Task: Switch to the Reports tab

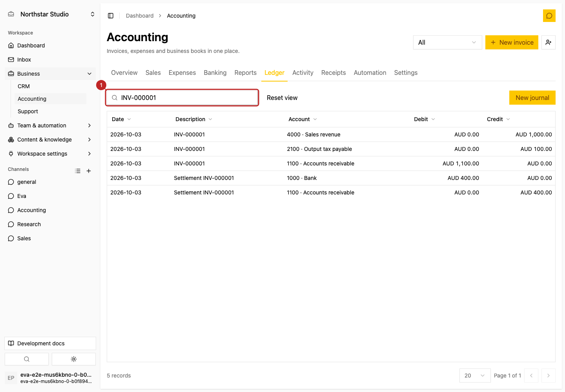Action: 246,73
